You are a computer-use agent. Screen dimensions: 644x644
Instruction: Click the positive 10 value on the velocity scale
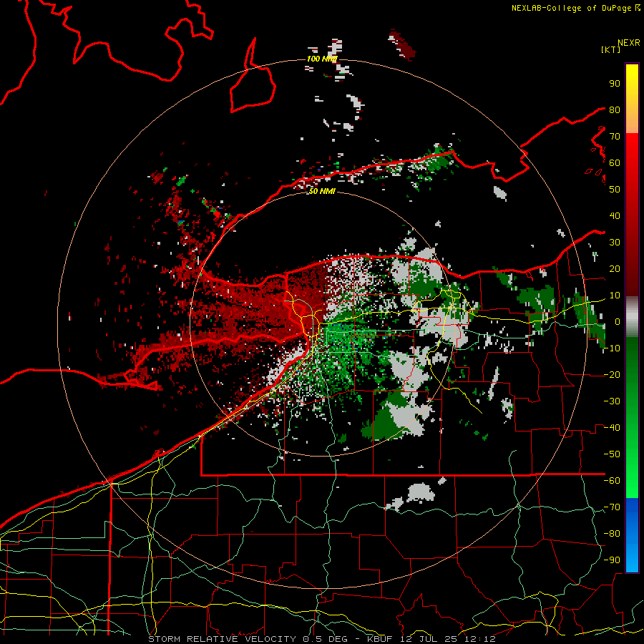click(x=615, y=296)
